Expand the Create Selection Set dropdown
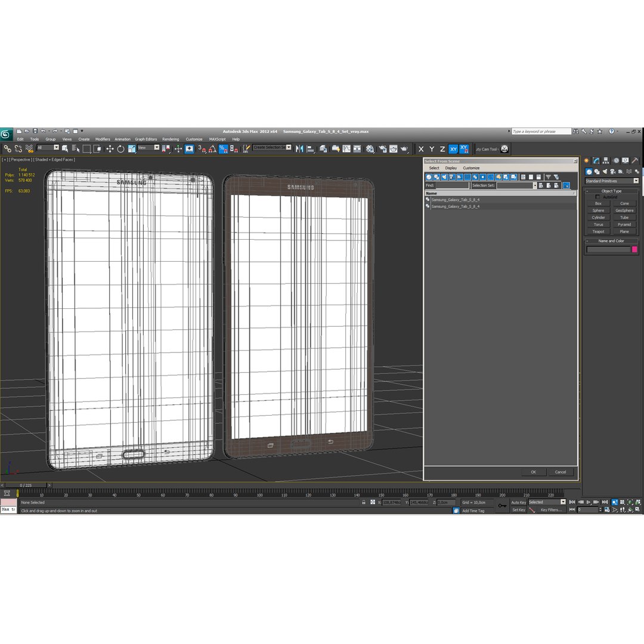The image size is (644, 644). click(x=289, y=147)
